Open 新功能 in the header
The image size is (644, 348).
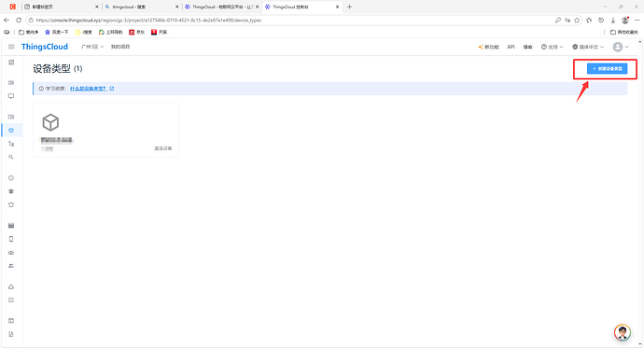pos(488,47)
